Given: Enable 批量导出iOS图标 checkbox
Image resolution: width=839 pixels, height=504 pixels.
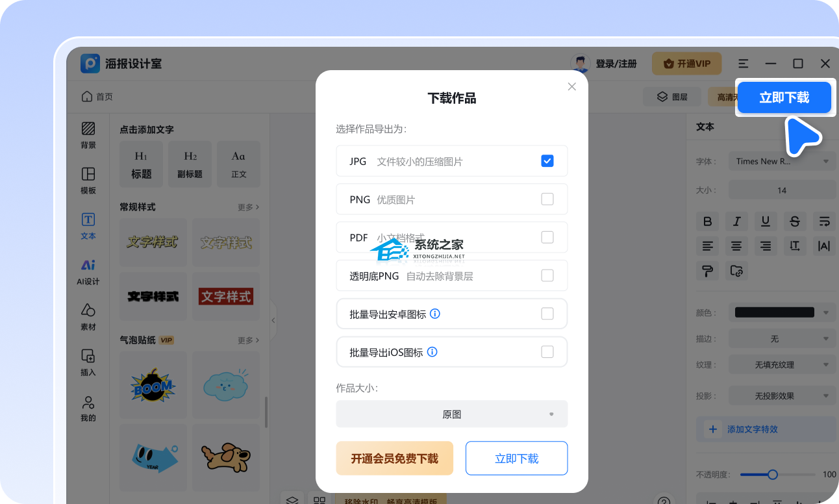Looking at the screenshot, I should click(547, 352).
